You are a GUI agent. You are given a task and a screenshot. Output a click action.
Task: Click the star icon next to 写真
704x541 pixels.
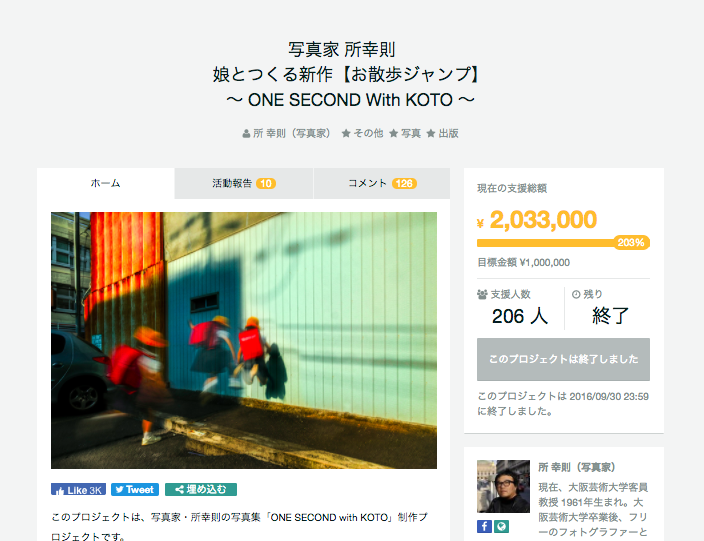click(393, 133)
